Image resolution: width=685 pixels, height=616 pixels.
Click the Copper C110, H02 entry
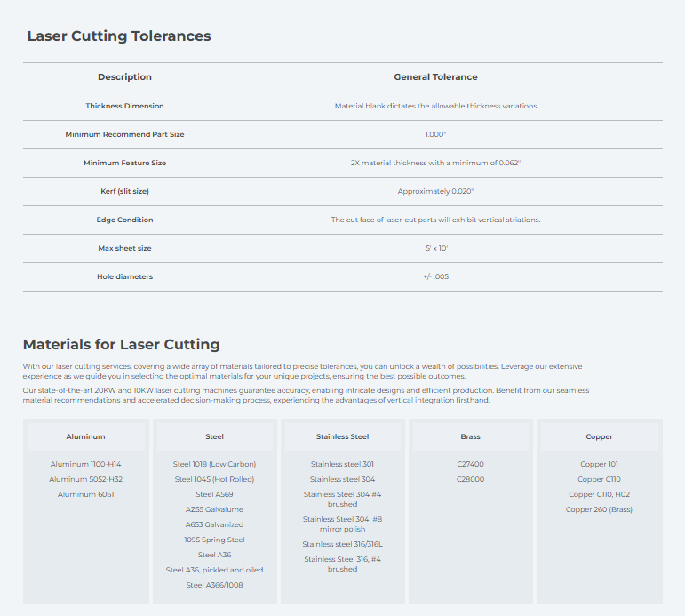pyautogui.click(x=599, y=494)
